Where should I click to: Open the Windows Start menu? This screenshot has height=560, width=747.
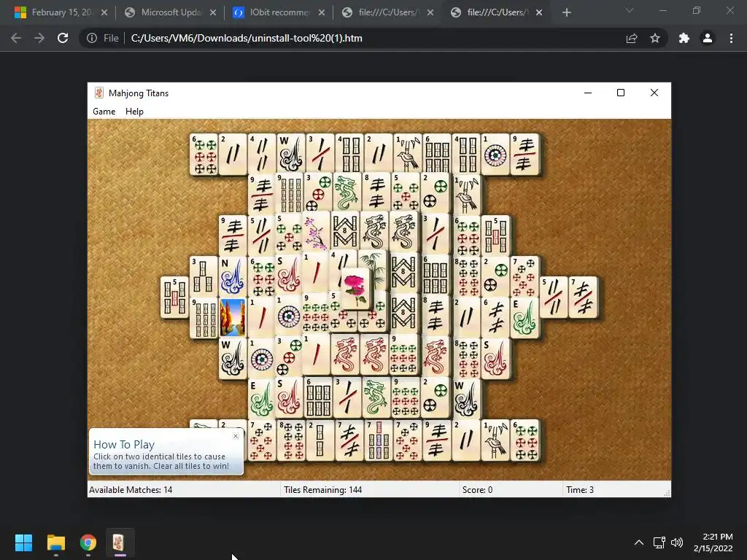click(x=23, y=542)
